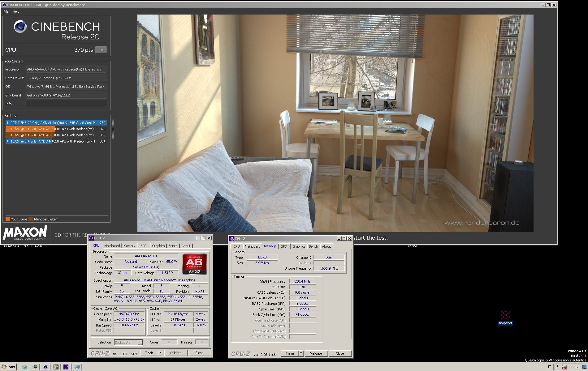Click the DRAM Frequency value 828.4 MHz
588x371 pixels.
pos(302,281)
